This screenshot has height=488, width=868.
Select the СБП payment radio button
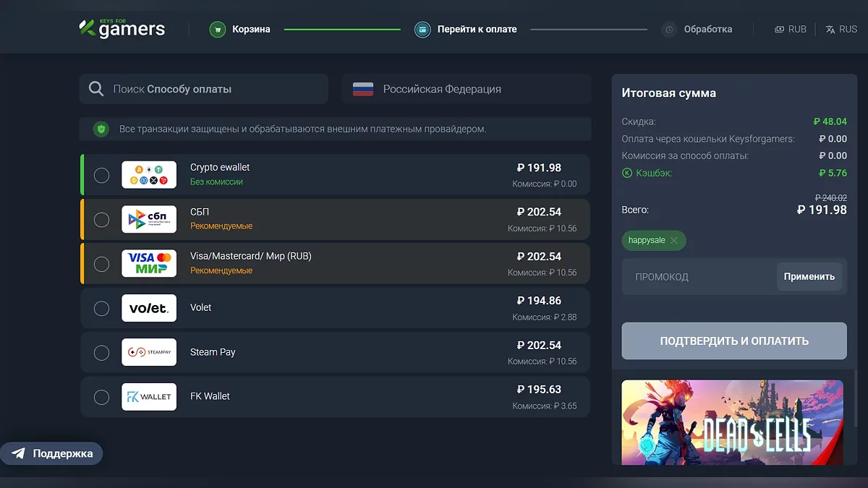(x=102, y=220)
